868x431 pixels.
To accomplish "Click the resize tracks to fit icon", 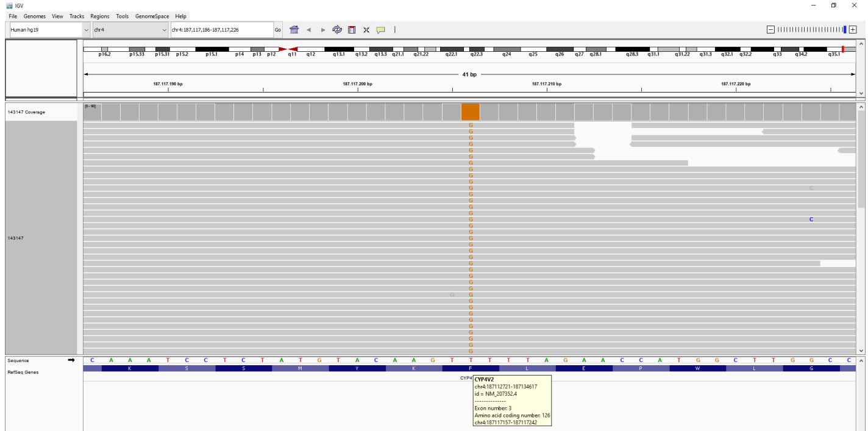I will [x=364, y=29].
